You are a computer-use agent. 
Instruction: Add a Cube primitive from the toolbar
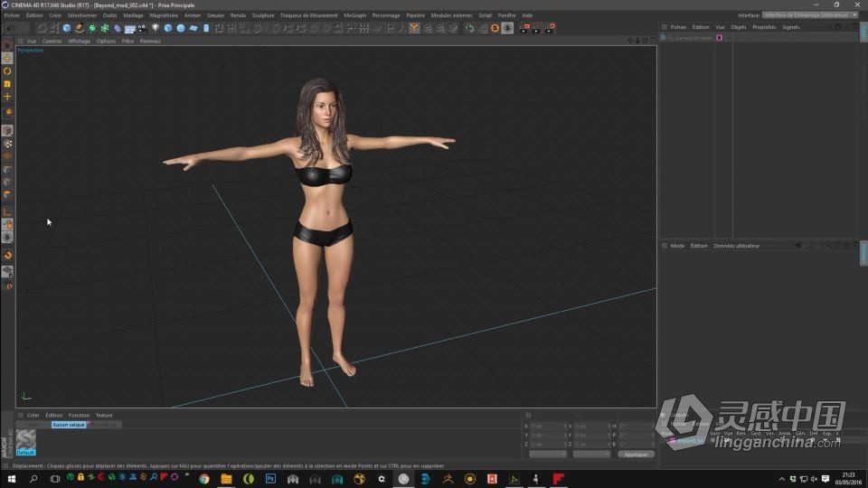coord(67,28)
